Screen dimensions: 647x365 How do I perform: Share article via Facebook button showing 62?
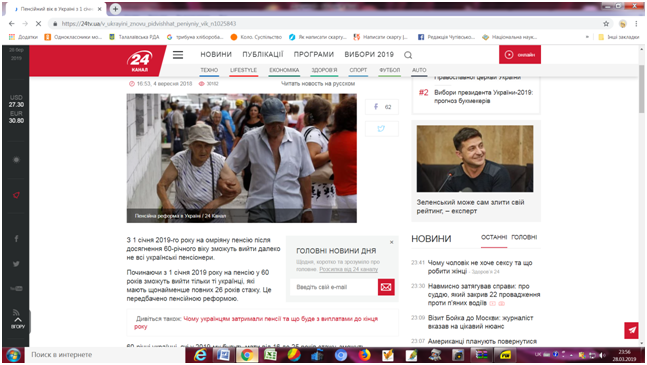382,107
